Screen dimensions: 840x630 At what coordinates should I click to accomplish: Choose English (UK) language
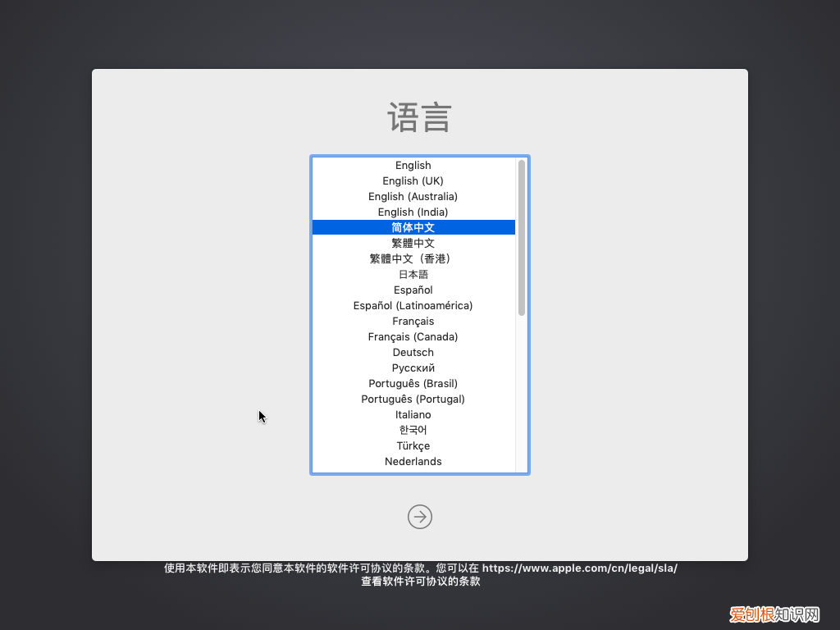pyautogui.click(x=413, y=181)
